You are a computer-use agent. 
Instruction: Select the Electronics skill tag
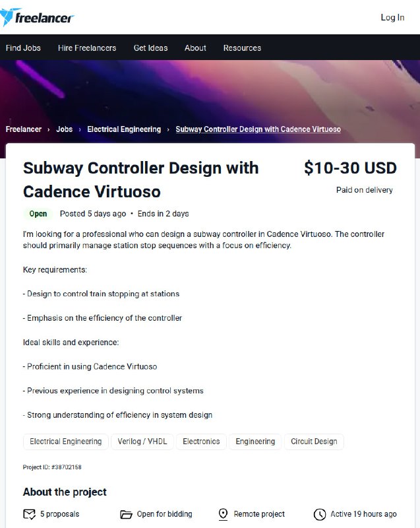click(x=201, y=442)
